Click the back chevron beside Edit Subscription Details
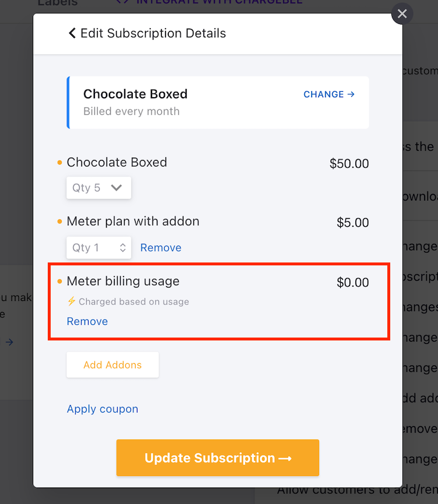 pos(72,33)
